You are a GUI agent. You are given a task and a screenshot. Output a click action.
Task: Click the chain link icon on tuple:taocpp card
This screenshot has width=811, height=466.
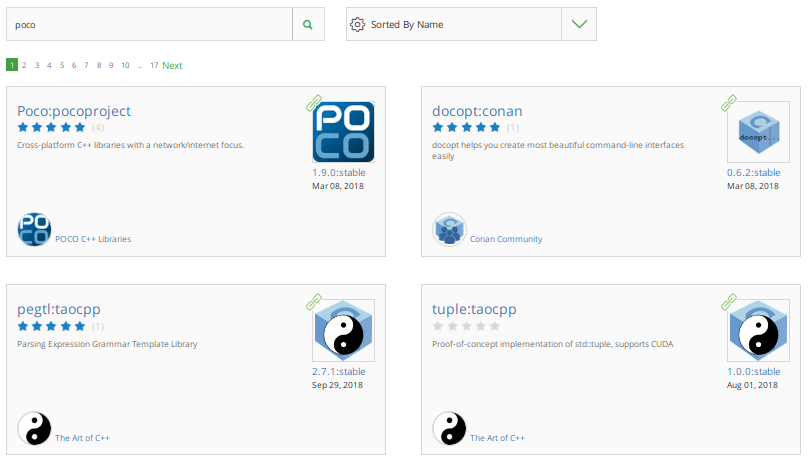tap(729, 302)
